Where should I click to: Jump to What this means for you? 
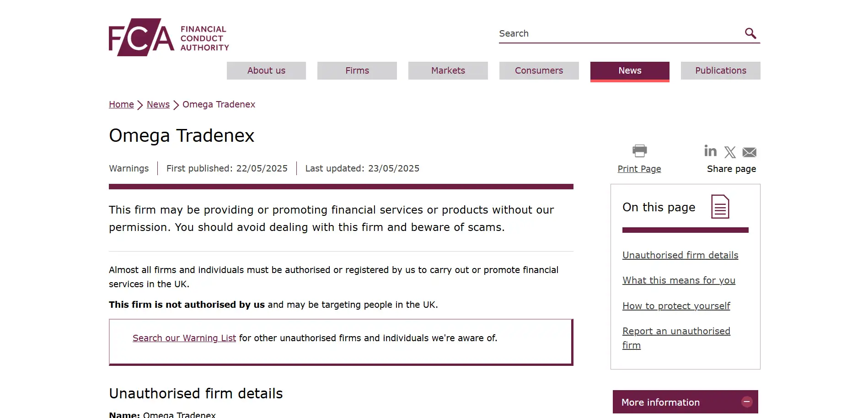[679, 280]
